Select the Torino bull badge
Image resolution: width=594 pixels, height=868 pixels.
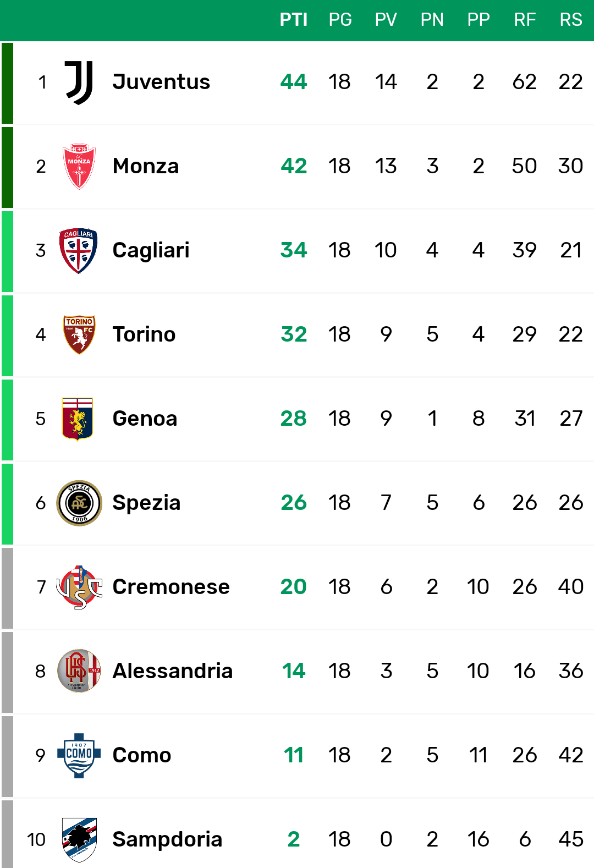pos(79,334)
